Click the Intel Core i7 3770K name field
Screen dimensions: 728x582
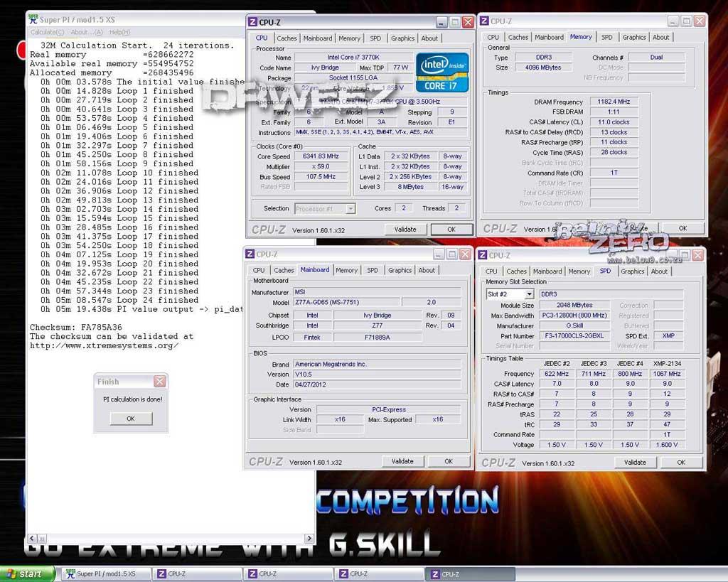(353, 57)
